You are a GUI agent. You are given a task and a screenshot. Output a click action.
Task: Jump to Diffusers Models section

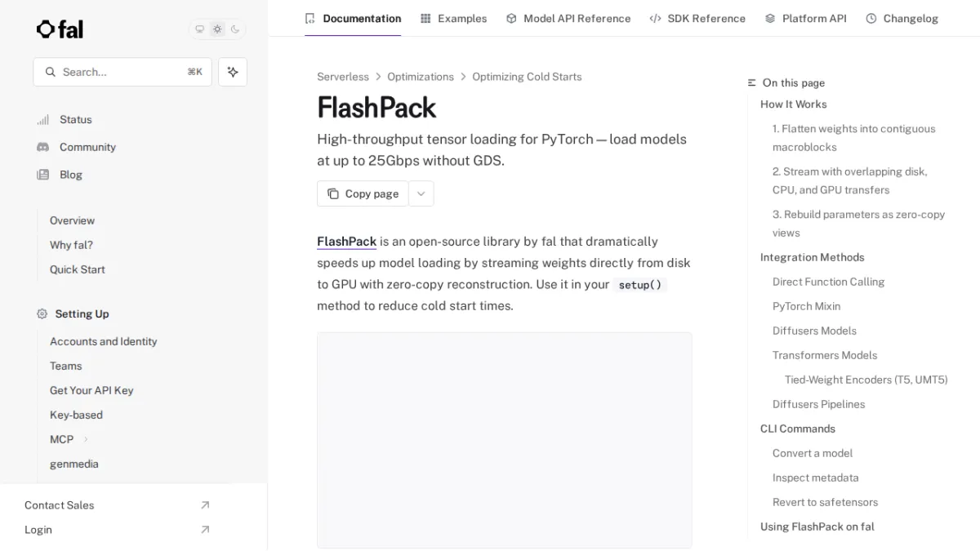tap(815, 331)
